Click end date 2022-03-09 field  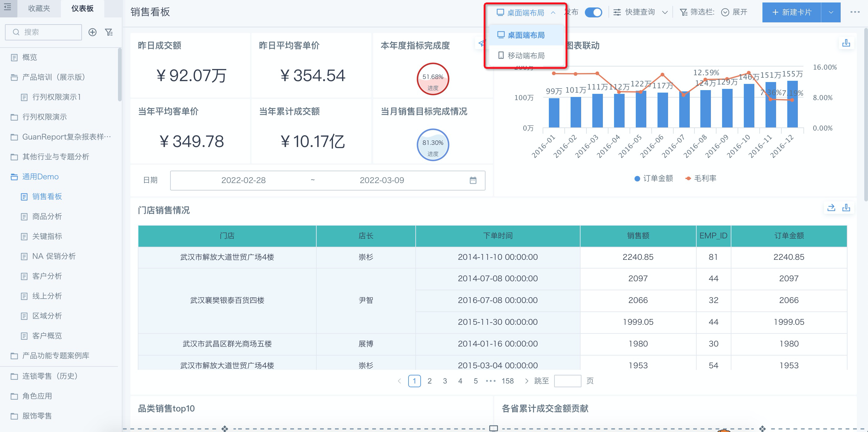(x=382, y=181)
